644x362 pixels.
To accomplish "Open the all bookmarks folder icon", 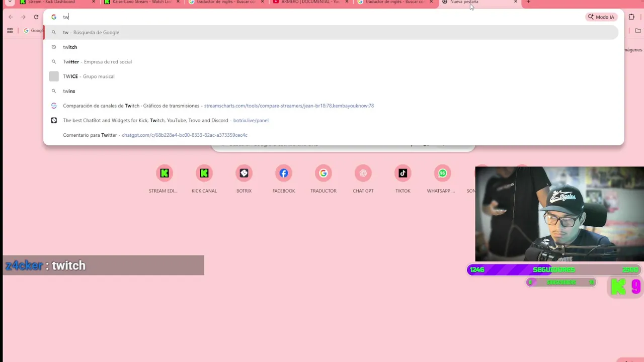I will (x=638, y=31).
